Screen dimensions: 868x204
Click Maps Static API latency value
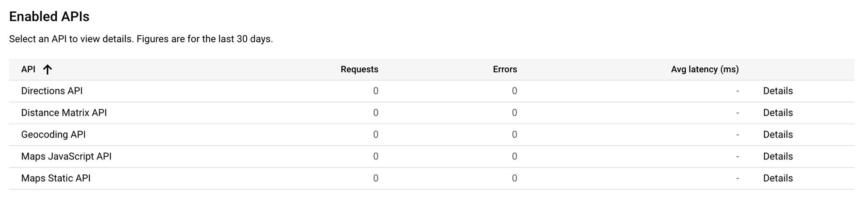737,178
